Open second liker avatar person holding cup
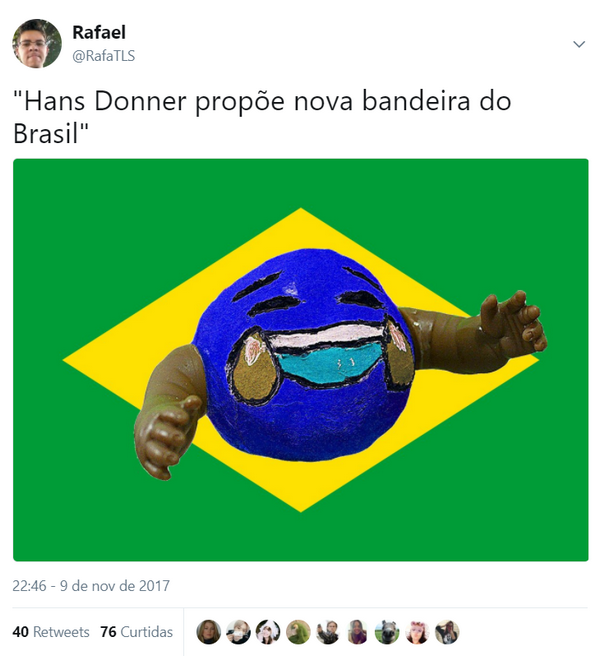The height and width of the screenshot is (656, 600). (x=238, y=632)
